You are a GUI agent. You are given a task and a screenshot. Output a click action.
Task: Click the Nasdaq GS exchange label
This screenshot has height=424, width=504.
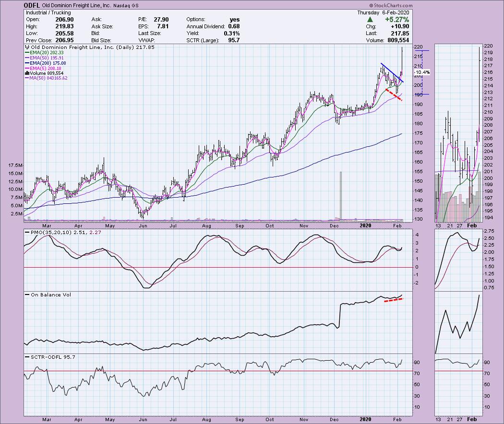tap(126, 6)
